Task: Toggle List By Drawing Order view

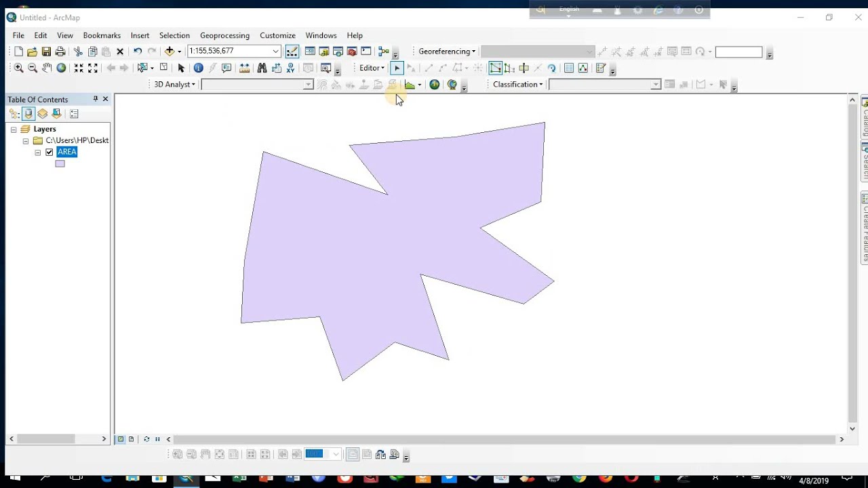Action: point(14,114)
